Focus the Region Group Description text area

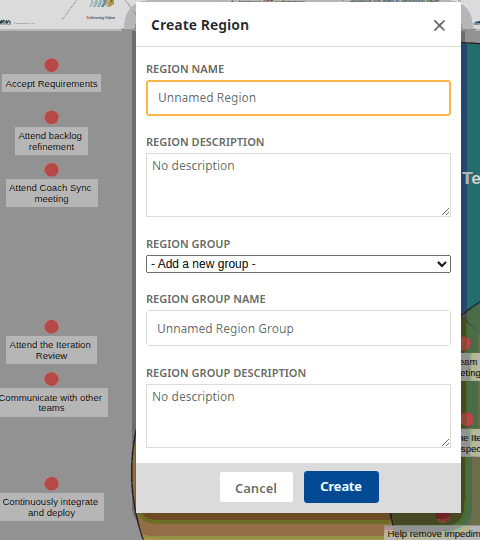tap(298, 416)
